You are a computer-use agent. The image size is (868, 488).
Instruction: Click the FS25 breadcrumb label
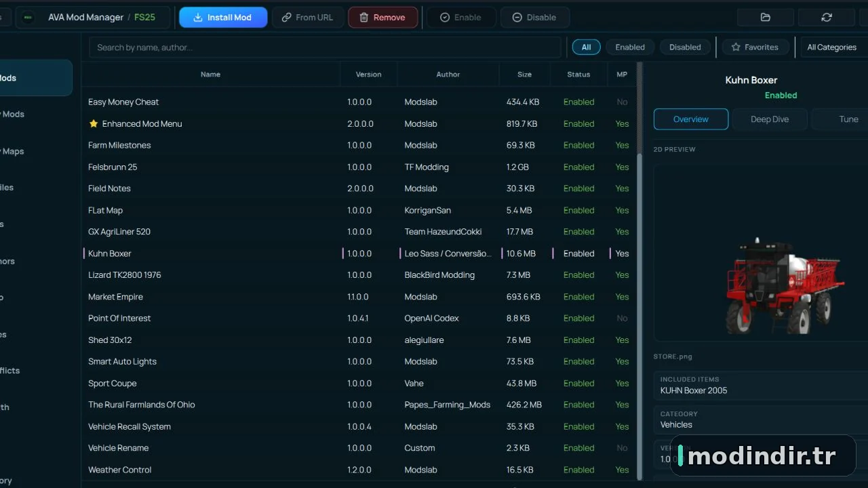[x=144, y=18]
